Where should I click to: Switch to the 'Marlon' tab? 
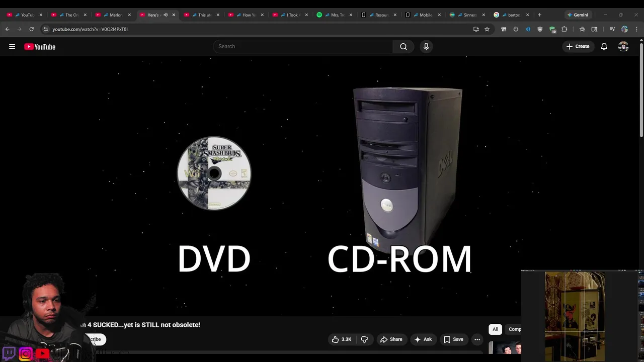coord(112,15)
